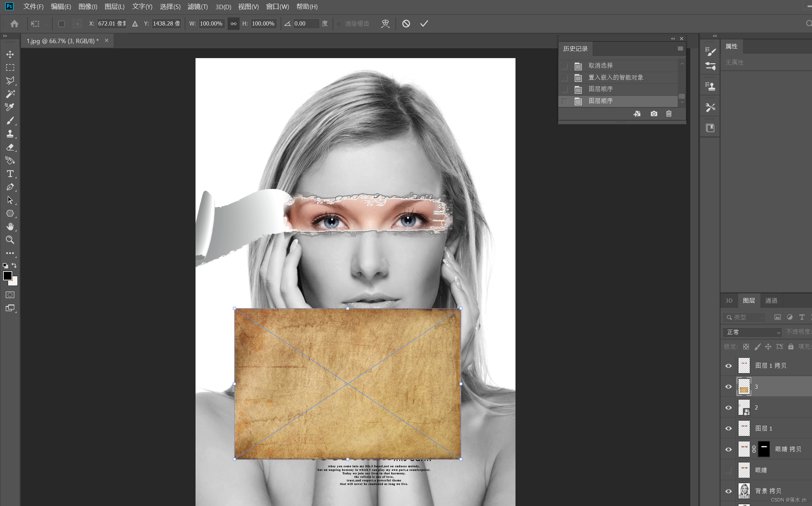This screenshot has width=812, height=506.
Task: Switch to warp mode icon
Action: (x=385, y=23)
